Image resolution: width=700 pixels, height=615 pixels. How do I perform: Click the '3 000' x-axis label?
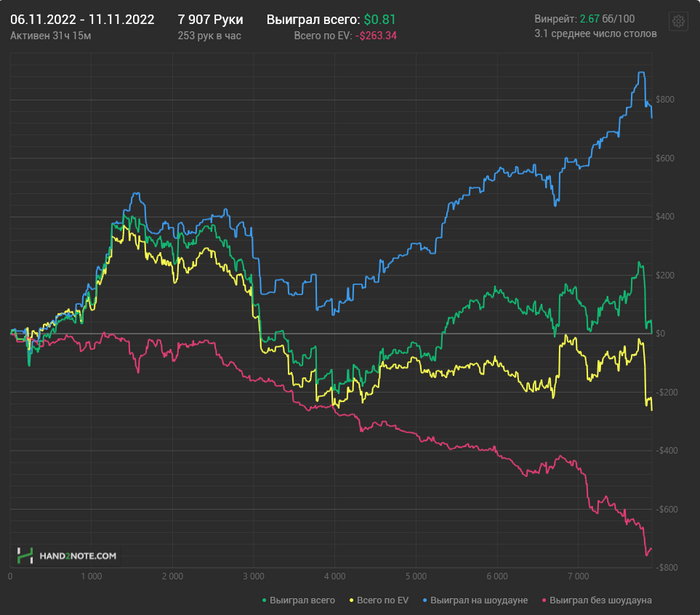click(254, 577)
